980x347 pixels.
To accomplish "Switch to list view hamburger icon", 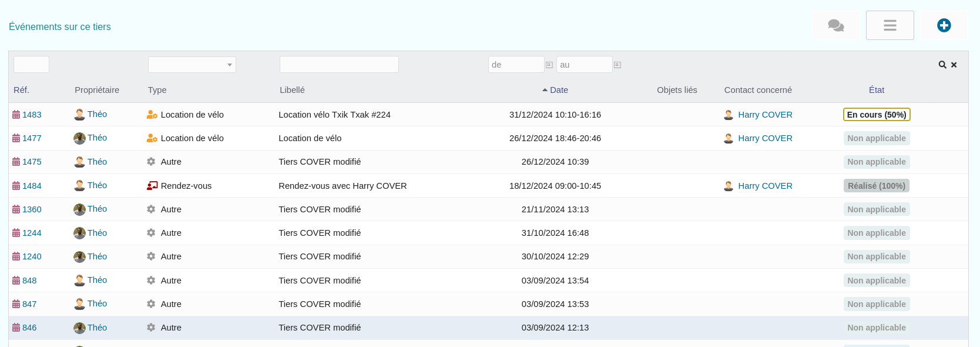I will [x=890, y=25].
